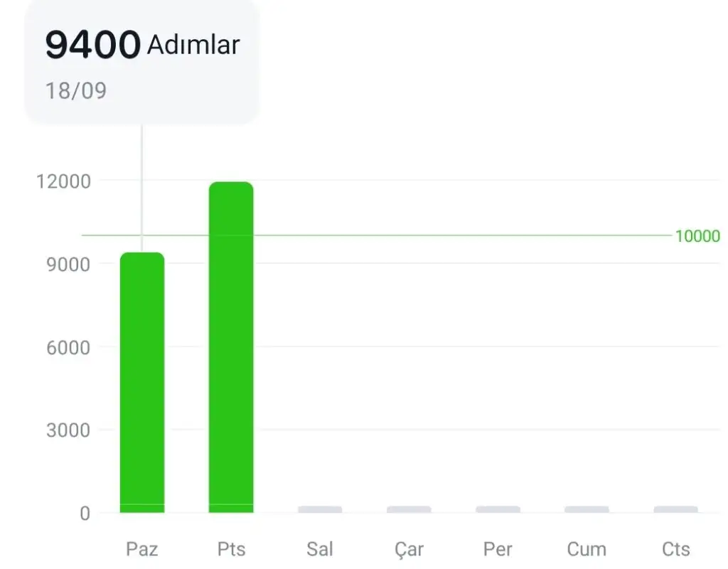Click the Sal day label

pos(320,549)
